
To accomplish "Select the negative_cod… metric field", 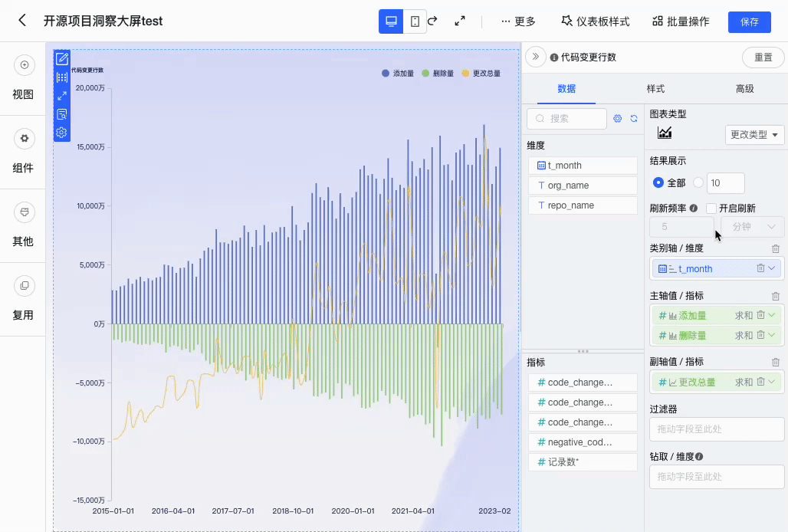I will pyautogui.click(x=583, y=442).
